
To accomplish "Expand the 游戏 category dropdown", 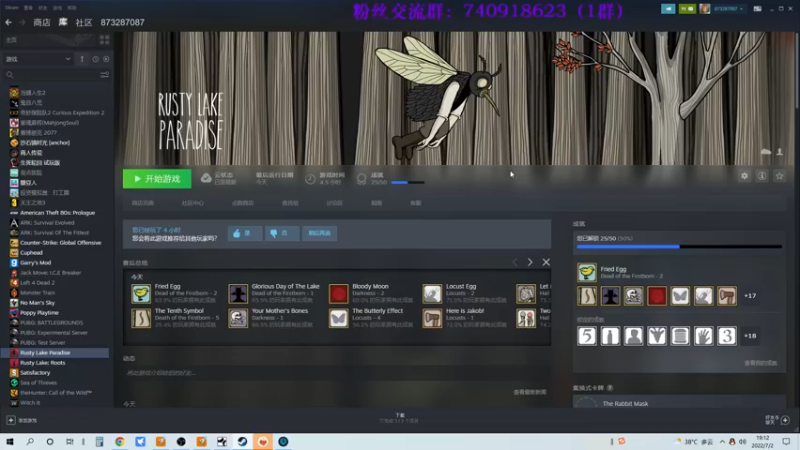I will [x=38, y=59].
